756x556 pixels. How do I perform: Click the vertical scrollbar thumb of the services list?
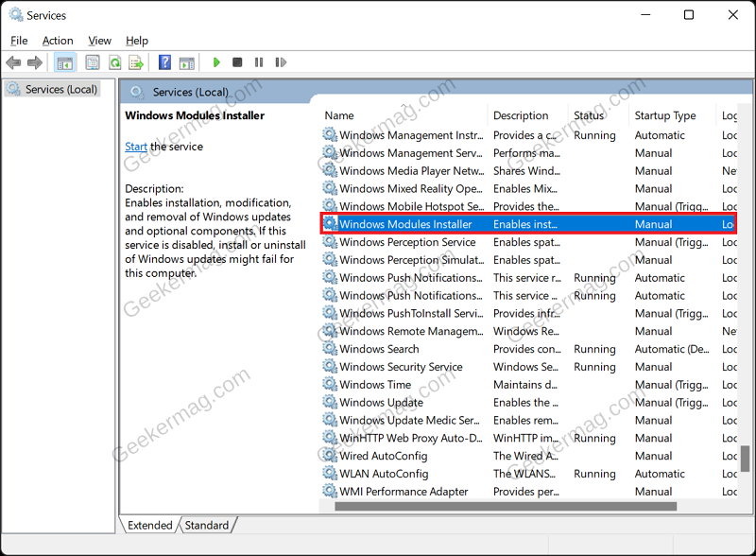tap(746, 459)
